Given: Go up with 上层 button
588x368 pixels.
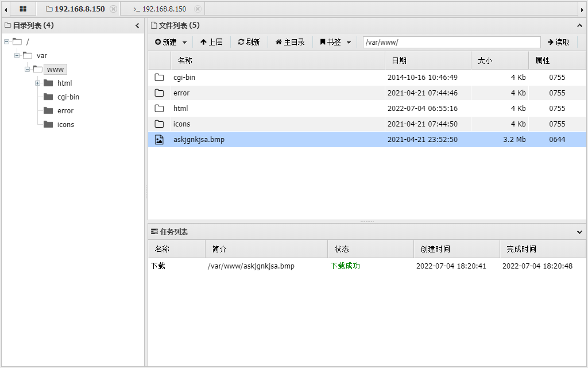Looking at the screenshot, I should (211, 42).
